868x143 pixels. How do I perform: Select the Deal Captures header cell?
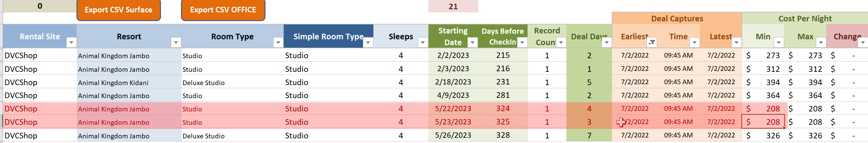click(x=677, y=19)
